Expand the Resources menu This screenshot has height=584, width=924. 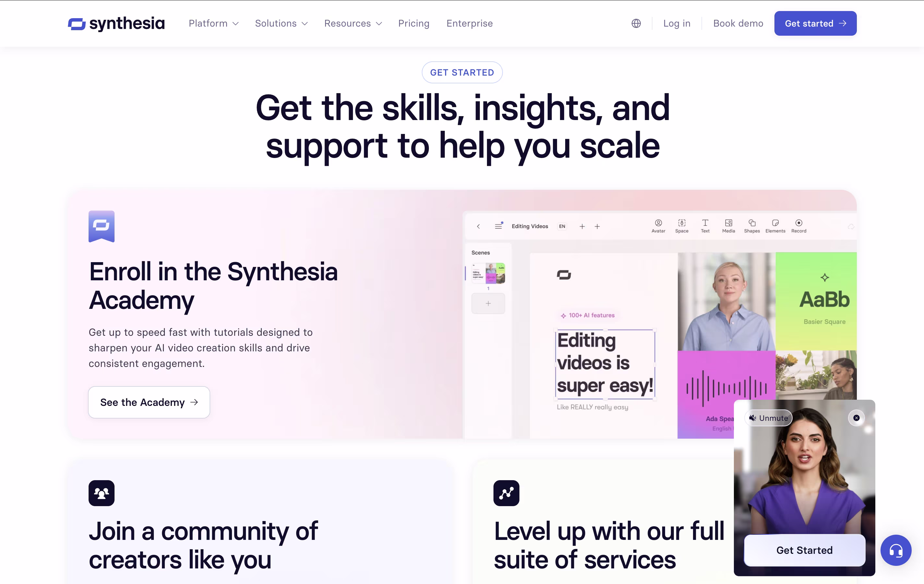(353, 23)
